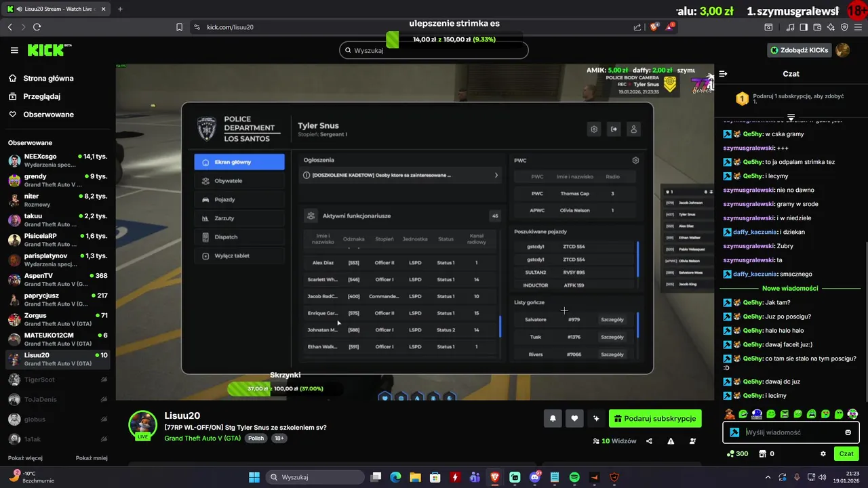The image size is (868, 488).
Task: Click the 300 channel points counter
Action: tap(737, 453)
